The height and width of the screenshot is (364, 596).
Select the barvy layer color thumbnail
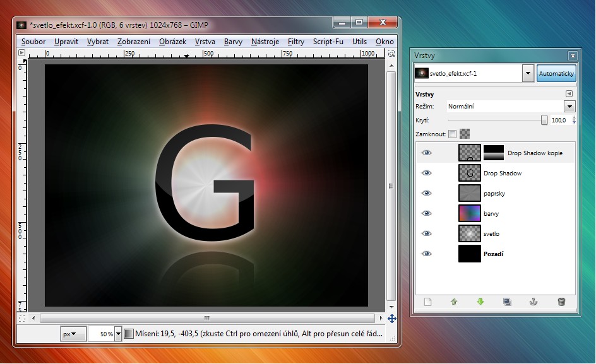click(470, 213)
